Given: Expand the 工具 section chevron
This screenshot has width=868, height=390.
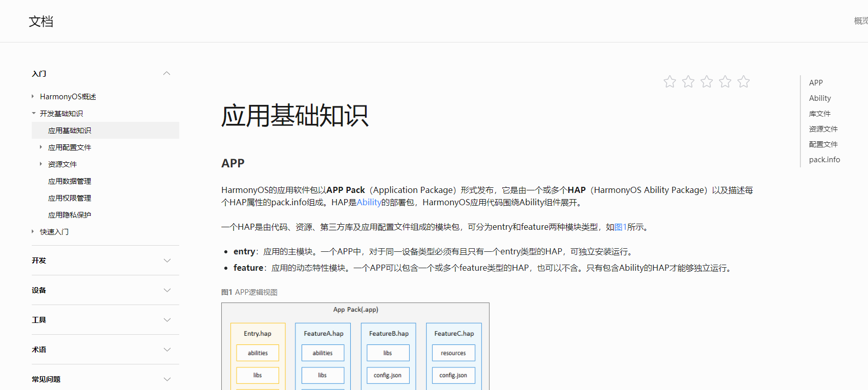Looking at the screenshot, I should [x=166, y=320].
